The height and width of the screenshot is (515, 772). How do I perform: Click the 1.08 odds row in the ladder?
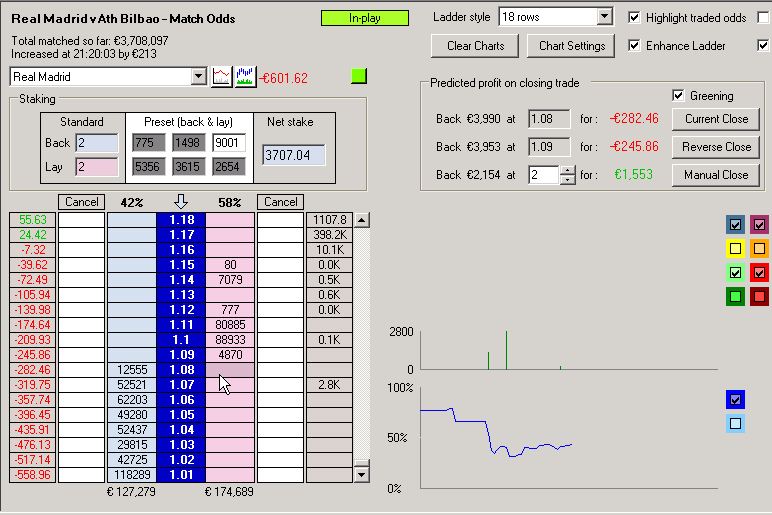[181, 370]
